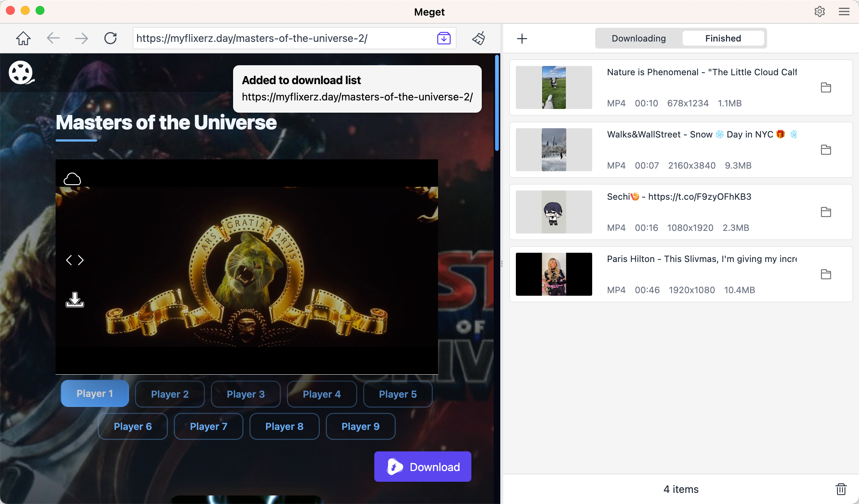This screenshot has width=859, height=504.
Task: Click the download icon in the address bar
Action: pos(444,38)
